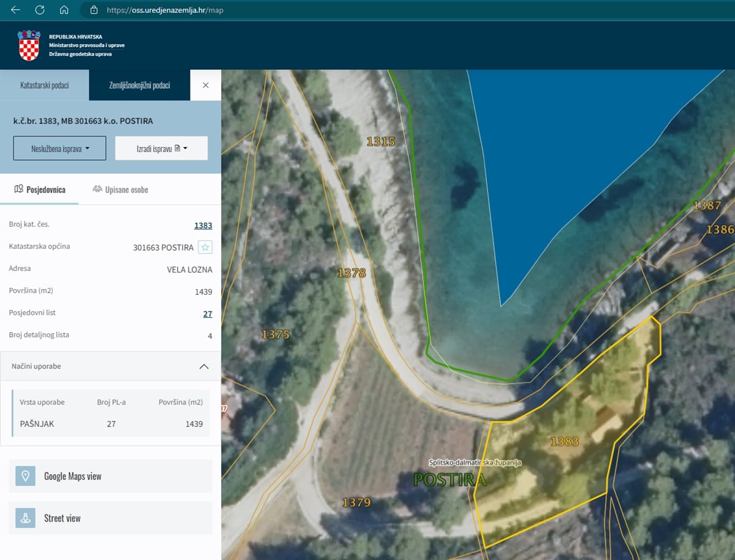Open Izradi ispravu dropdown
This screenshot has width=735, height=560.
pyautogui.click(x=161, y=148)
